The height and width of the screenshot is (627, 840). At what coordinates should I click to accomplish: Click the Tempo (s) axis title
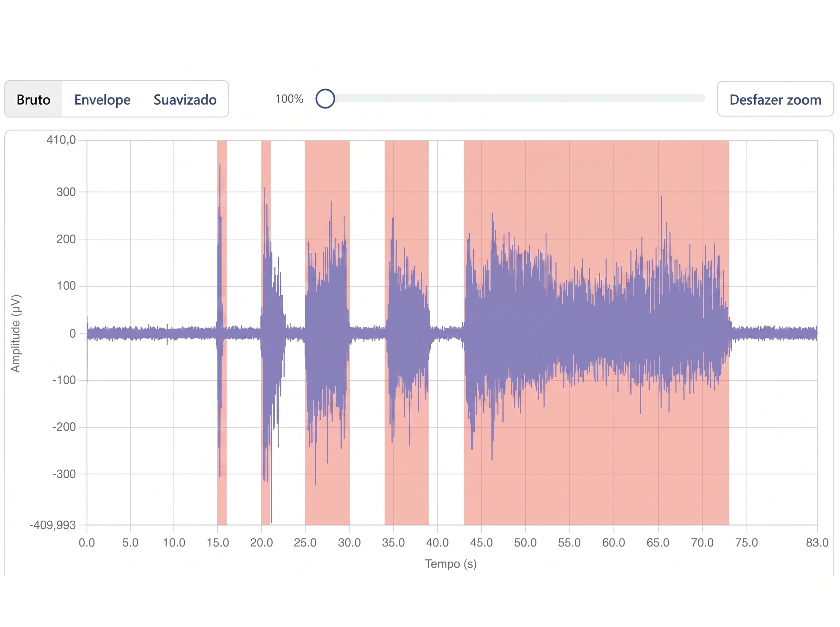tap(450, 564)
